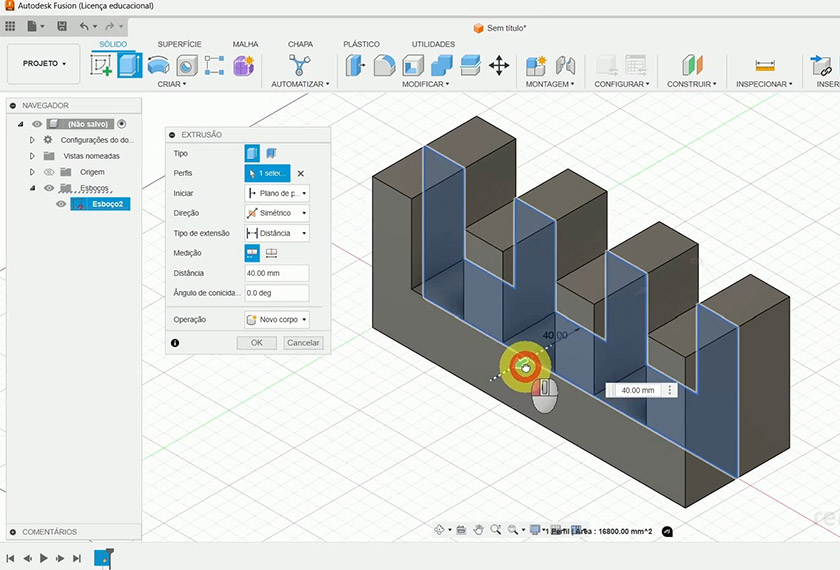Open the Operação dropdown showing Novo corpo
This screenshot has width=840, height=570.
[x=277, y=320]
